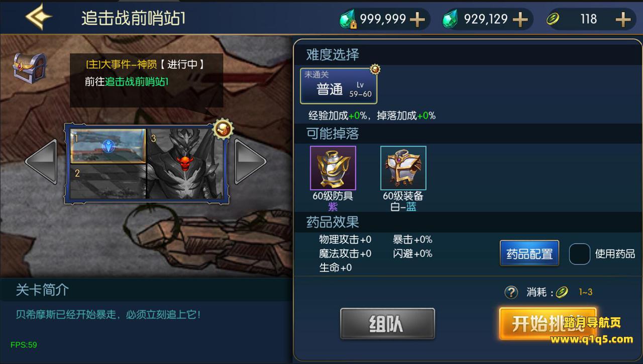Select the 普通 difficulty Lv 59-60

[x=339, y=86]
